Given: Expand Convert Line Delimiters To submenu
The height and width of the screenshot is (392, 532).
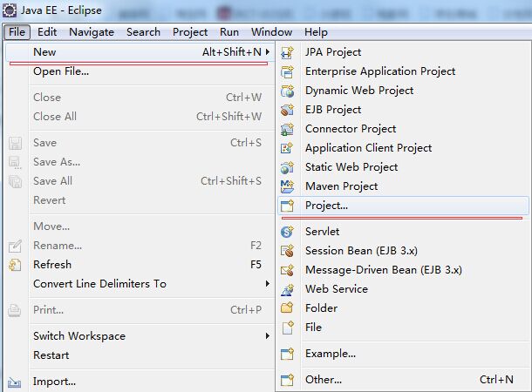Looking at the screenshot, I should point(268,284).
